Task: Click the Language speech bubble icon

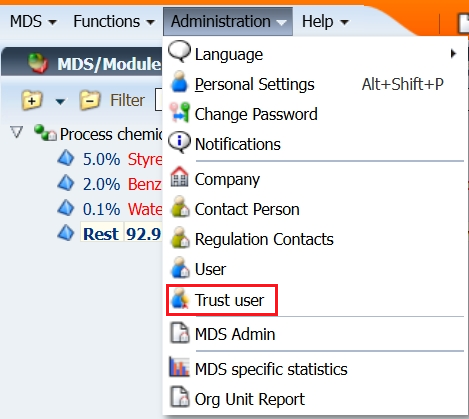Action: coord(179,52)
